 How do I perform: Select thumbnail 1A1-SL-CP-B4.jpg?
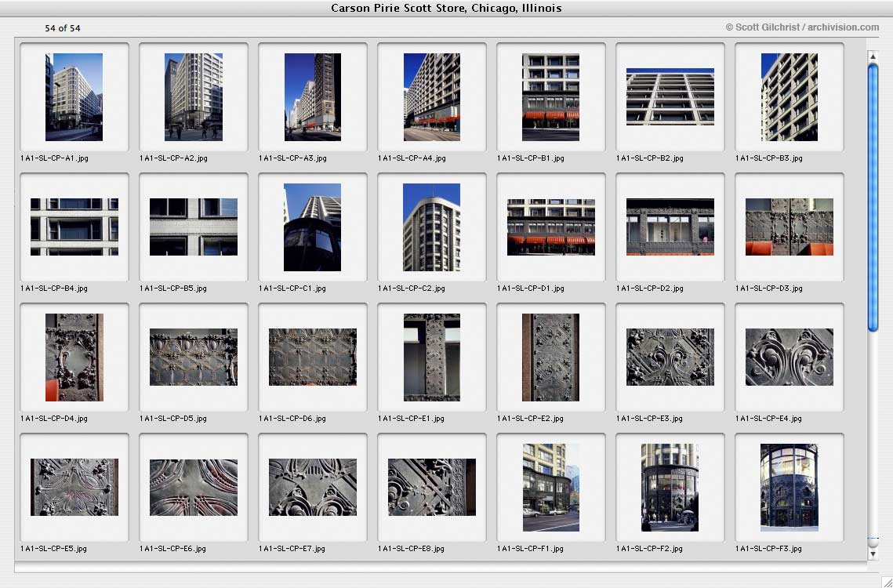click(x=74, y=227)
